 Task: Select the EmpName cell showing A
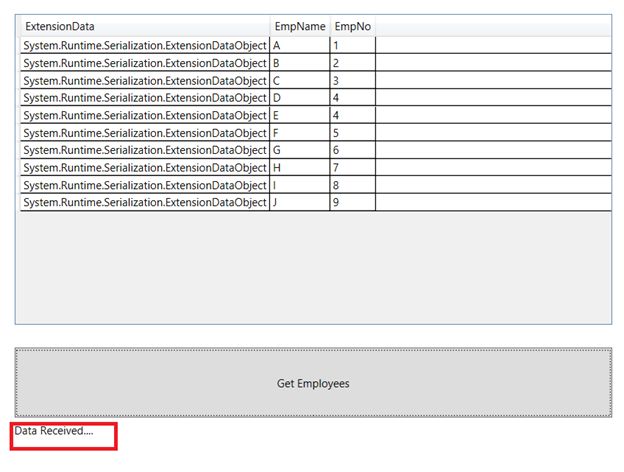point(300,45)
